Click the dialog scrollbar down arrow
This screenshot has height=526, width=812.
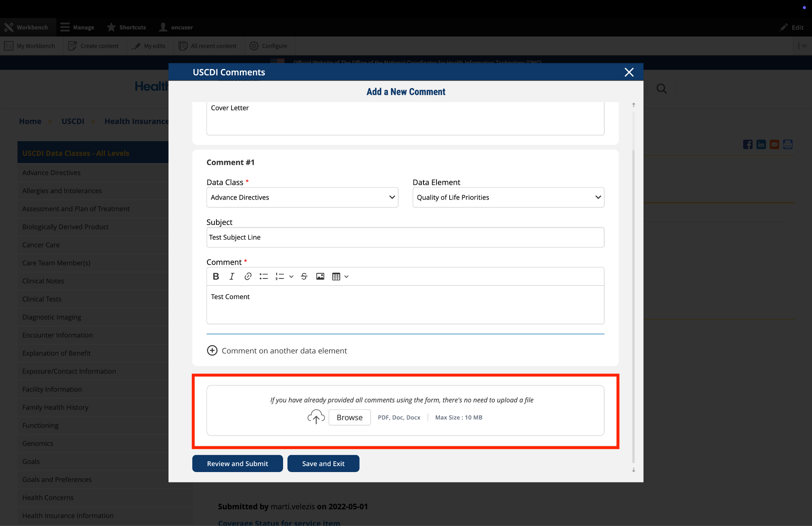(x=634, y=470)
